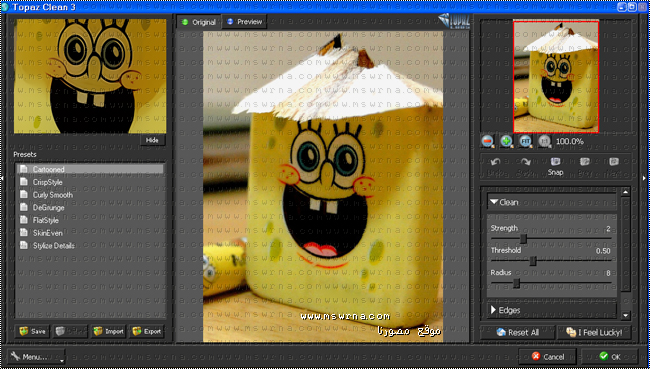Click the Threshold value 0.50
The image size is (650, 369).
603,251
